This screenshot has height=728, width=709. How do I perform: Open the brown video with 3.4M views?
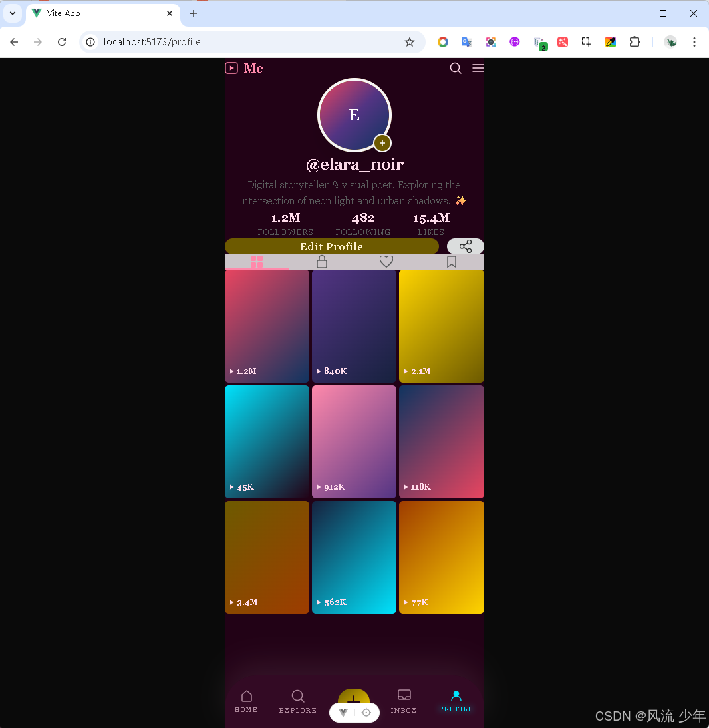(x=267, y=557)
